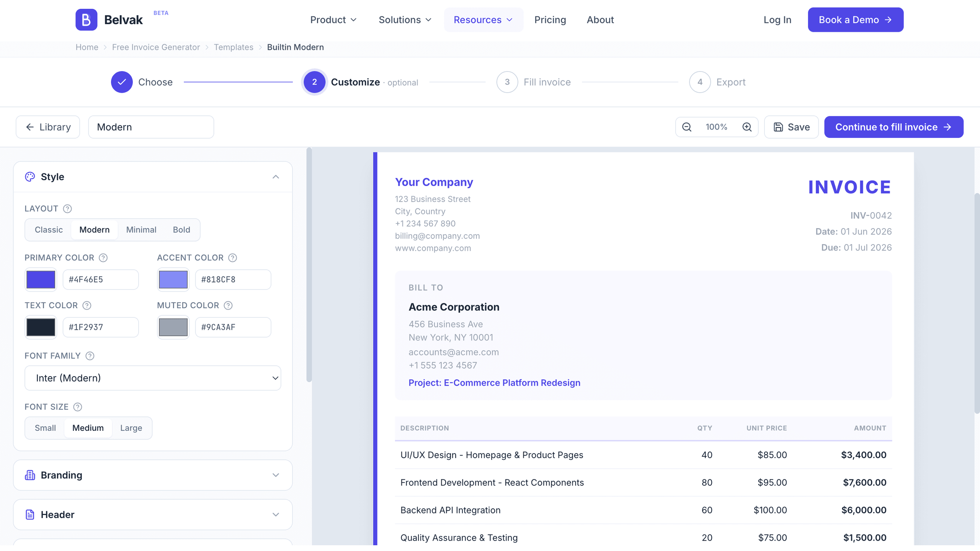Image resolution: width=980 pixels, height=551 pixels.
Task: Click the INV-0042 invoice number
Action: pyautogui.click(x=871, y=216)
